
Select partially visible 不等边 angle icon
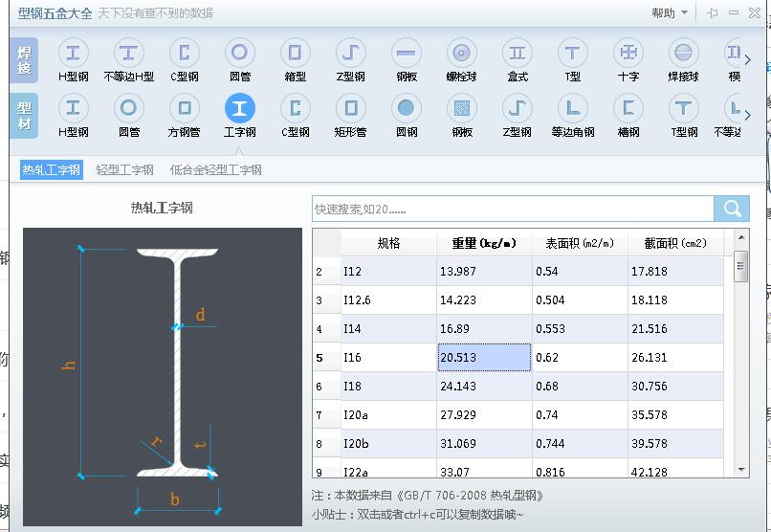pos(733,108)
